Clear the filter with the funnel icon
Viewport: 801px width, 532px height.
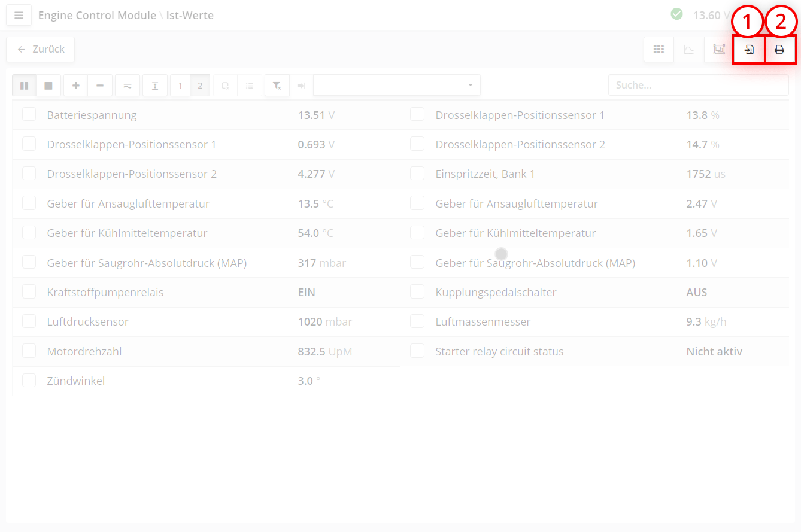(277, 86)
